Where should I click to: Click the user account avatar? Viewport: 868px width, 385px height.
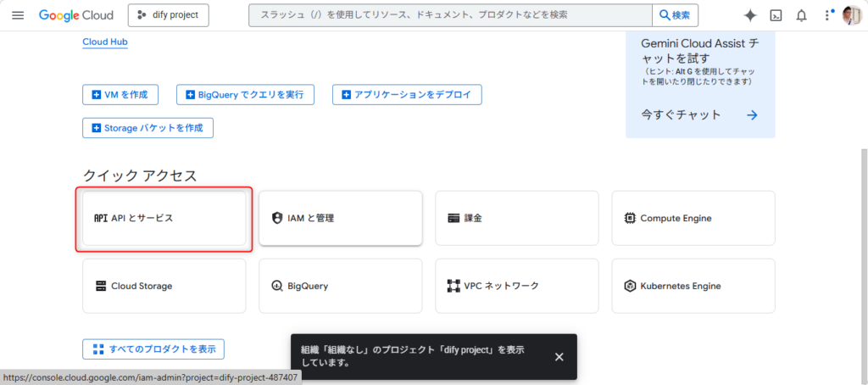[x=851, y=15]
